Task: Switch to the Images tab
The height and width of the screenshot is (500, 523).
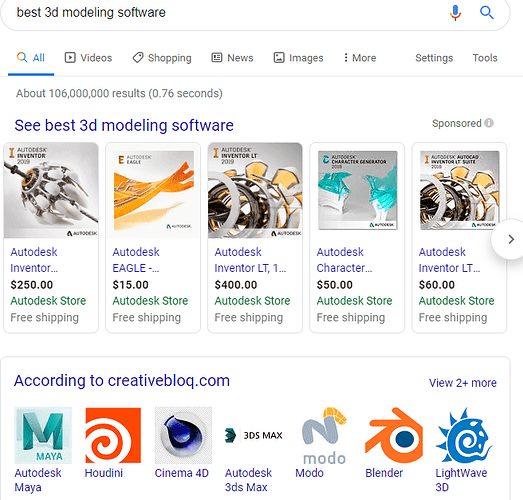Action: pos(299,58)
